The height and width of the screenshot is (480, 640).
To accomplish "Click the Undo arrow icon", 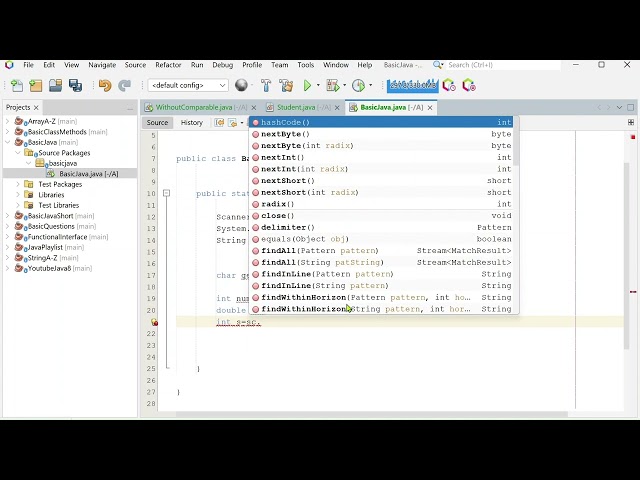I will 105,85.
